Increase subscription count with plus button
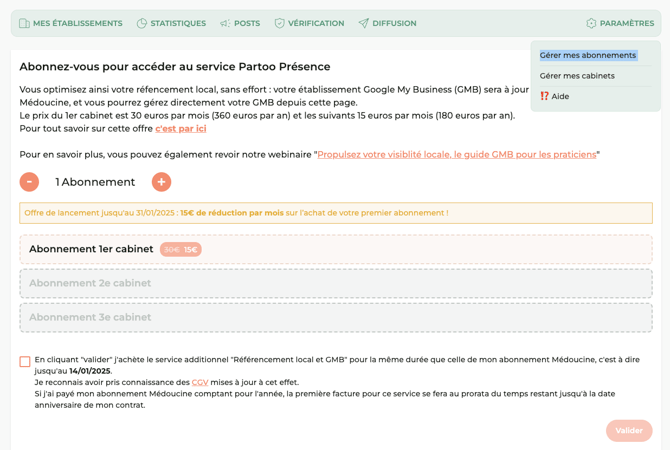Viewport: 670px width, 450px height. coord(161,182)
